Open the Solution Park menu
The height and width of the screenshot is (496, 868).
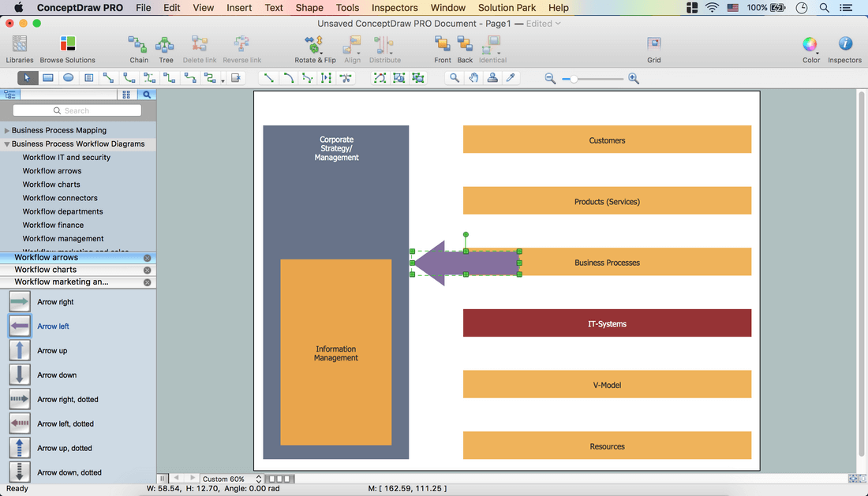pos(507,8)
